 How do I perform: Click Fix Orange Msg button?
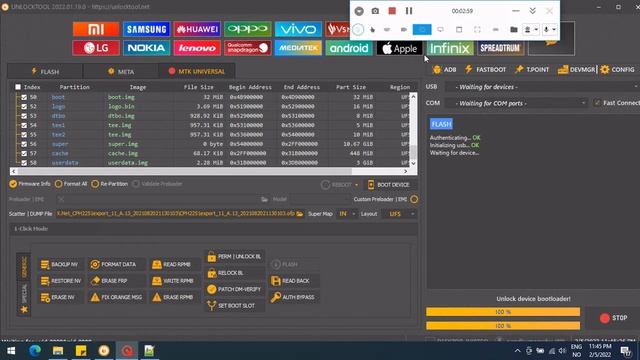point(117,297)
